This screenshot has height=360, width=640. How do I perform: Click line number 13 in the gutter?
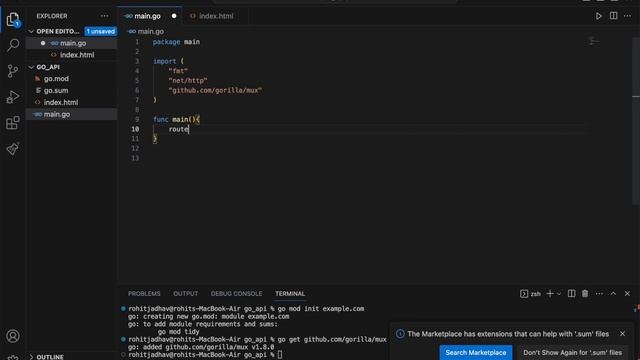click(x=135, y=158)
